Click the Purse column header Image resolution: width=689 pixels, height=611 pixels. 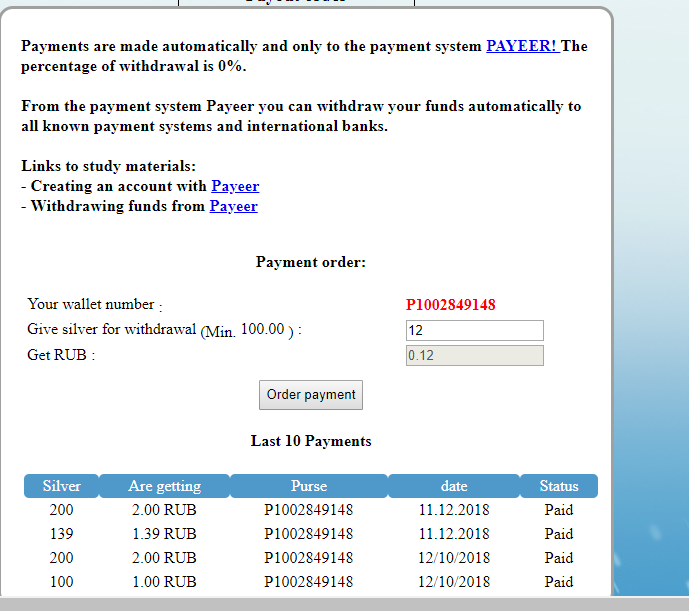pos(309,486)
